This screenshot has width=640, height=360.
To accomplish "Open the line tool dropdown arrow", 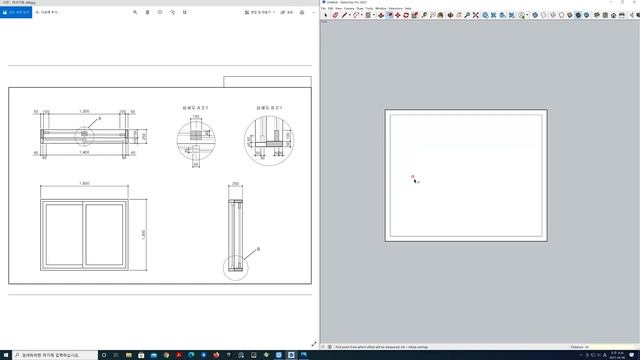I will pyautogui.click(x=350, y=15).
